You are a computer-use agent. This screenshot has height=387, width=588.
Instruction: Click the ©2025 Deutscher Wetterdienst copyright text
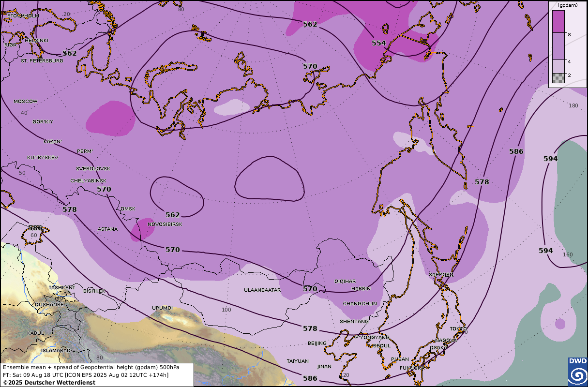tap(49, 382)
